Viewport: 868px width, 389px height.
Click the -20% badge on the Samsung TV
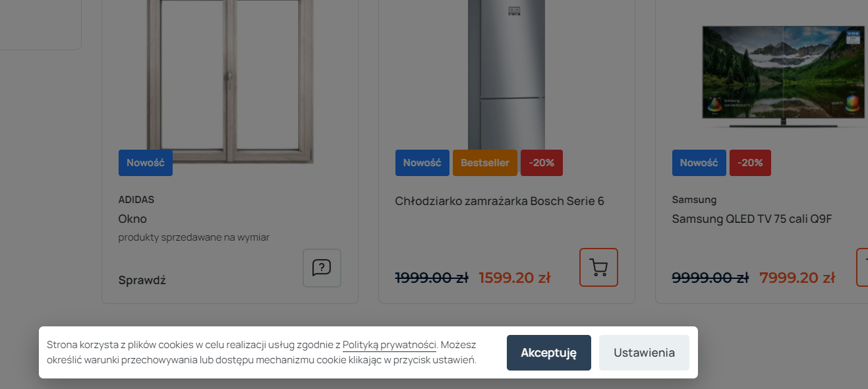click(x=750, y=163)
